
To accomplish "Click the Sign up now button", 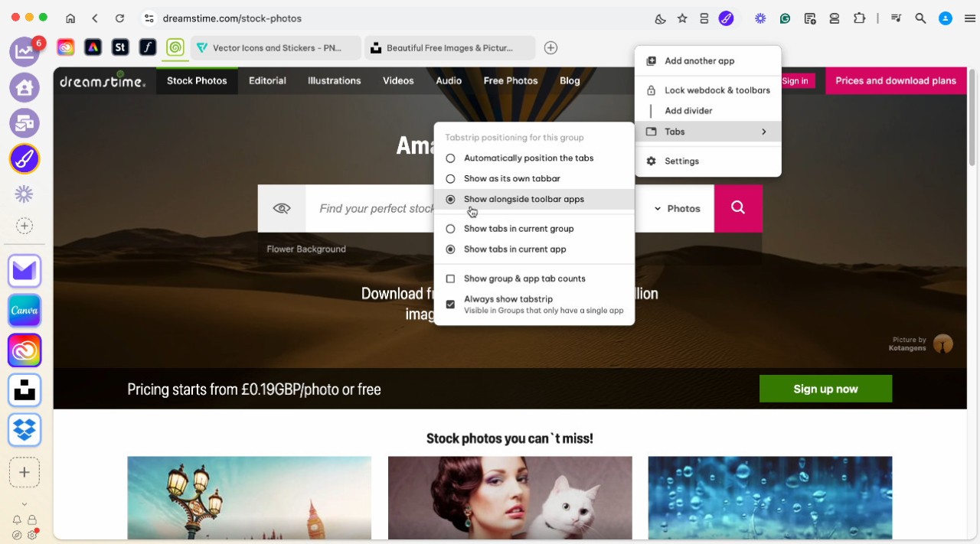I will [825, 389].
